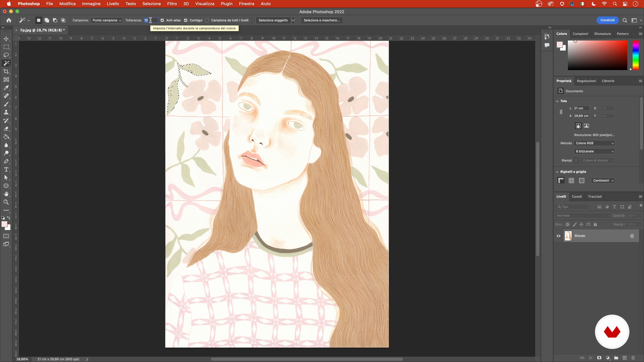Open the Immagine menu

click(x=91, y=4)
